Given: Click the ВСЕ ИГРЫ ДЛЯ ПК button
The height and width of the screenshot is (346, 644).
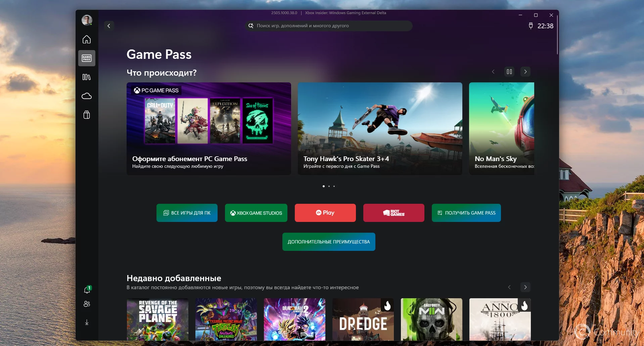Looking at the screenshot, I should [187, 213].
